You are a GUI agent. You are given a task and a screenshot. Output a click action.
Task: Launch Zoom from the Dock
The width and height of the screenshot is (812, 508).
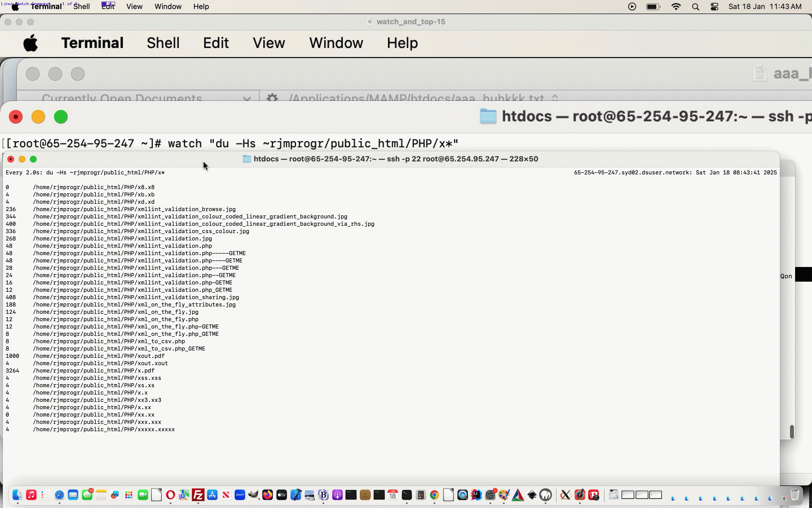pos(240,495)
